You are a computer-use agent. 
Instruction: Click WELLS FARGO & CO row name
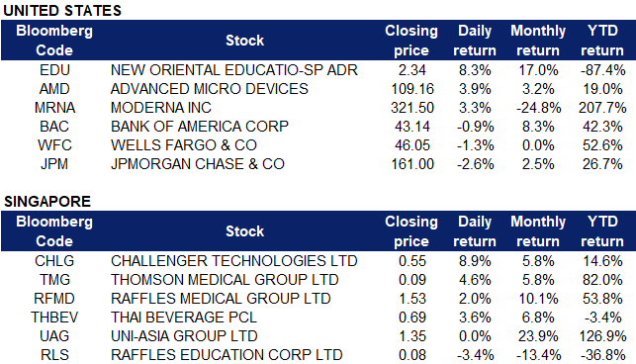tap(184, 145)
